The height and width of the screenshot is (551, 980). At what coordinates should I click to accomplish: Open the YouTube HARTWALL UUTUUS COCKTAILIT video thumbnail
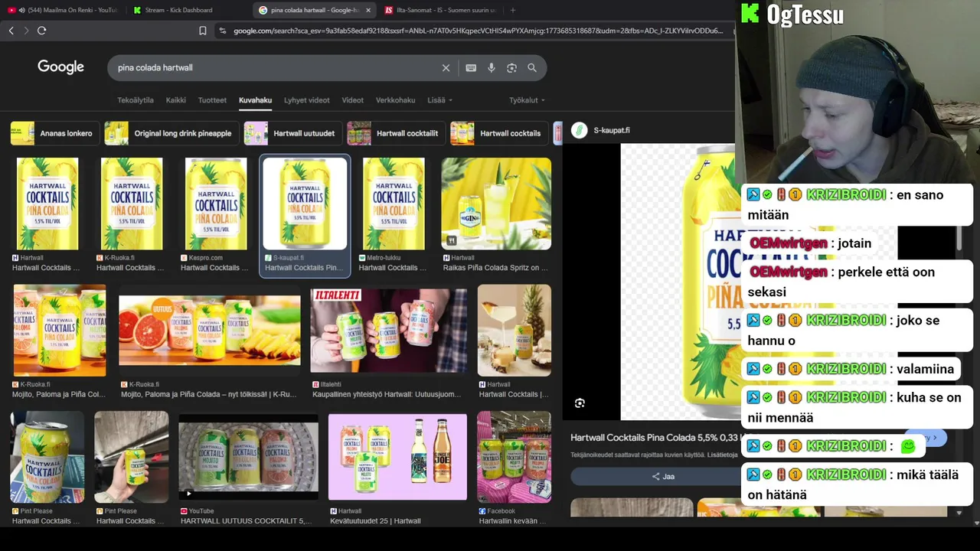click(x=248, y=457)
